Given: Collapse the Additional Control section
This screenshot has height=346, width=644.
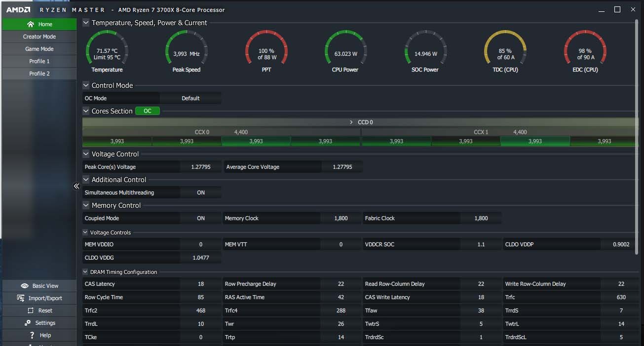Looking at the screenshot, I should pyautogui.click(x=86, y=180).
